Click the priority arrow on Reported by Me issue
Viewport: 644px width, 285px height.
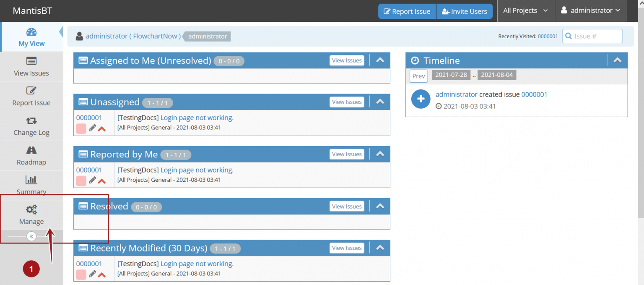[x=102, y=181]
